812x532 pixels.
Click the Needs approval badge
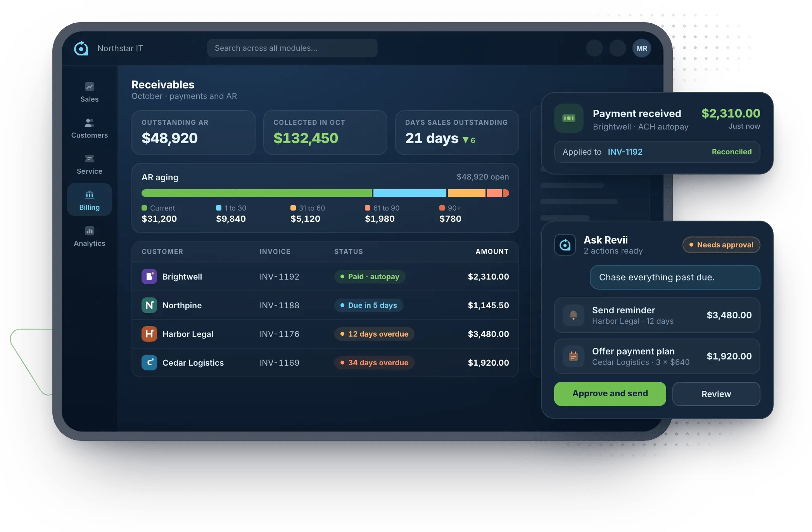click(x=721, y=245)
